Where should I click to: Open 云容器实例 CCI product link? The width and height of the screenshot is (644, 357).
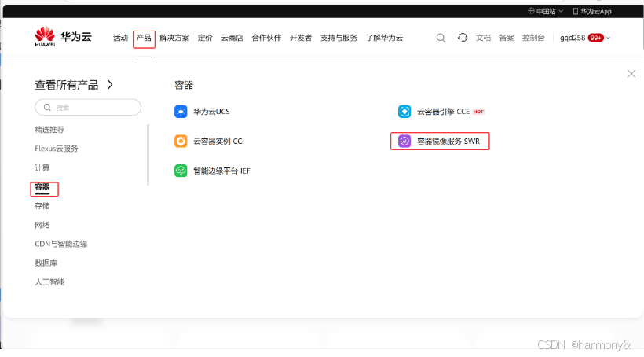click(218, 141)
